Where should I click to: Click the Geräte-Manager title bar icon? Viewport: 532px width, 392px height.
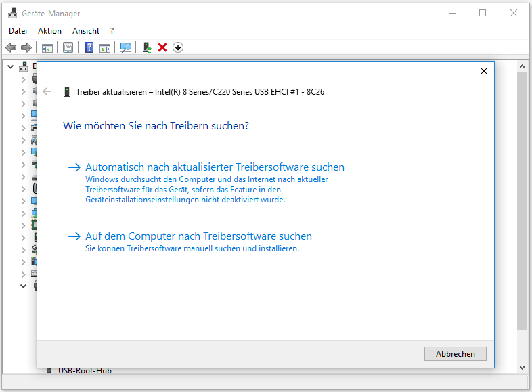(x=13, y=14)
